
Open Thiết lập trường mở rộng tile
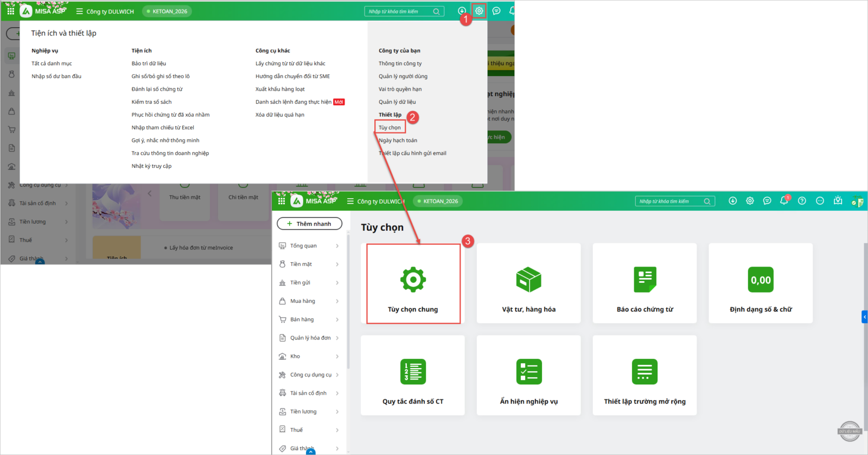pos(644,376)
